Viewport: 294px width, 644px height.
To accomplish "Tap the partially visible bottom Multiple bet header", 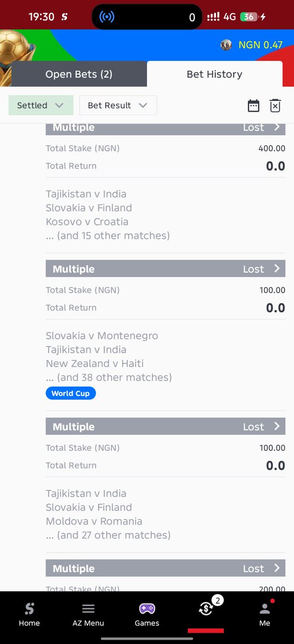I will [x=165, y=568].
